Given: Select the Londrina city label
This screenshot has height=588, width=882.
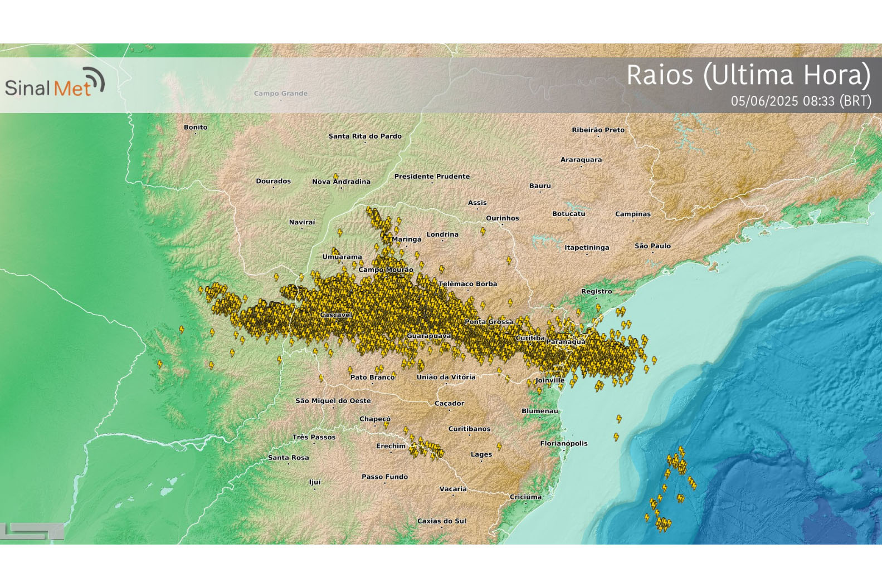Looking at the screenshot, I should (442, 234).
